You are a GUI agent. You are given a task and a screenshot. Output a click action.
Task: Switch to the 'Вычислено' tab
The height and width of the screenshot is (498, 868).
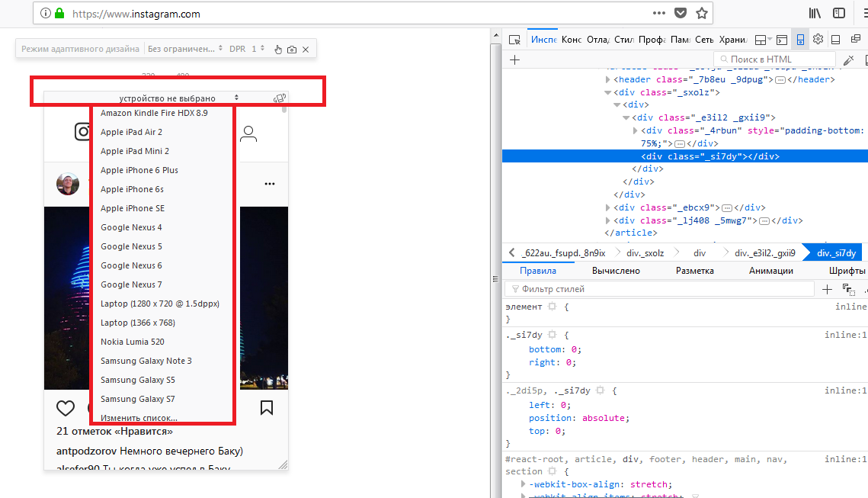click(x=615, y=271)
